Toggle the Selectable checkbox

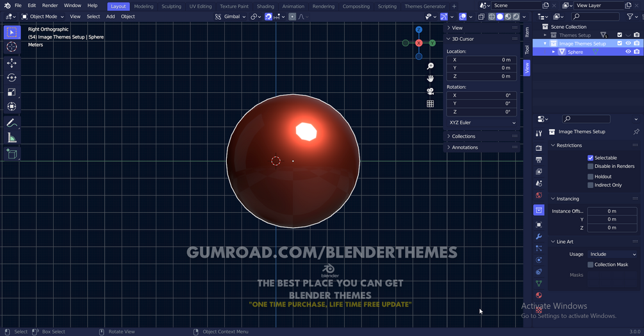[x=590, y=158]
